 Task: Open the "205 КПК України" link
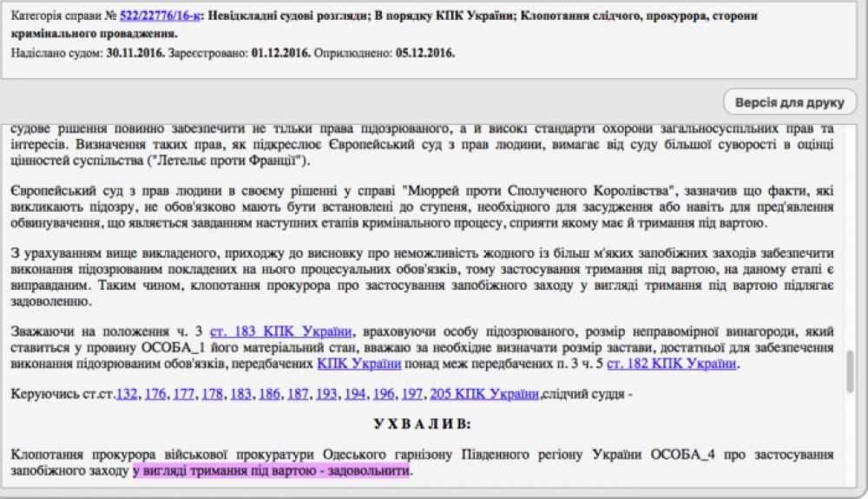(x=483, y=394)
